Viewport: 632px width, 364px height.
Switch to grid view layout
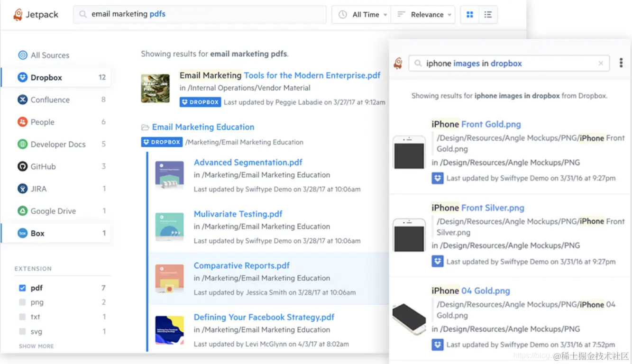[x=470, y=15]
